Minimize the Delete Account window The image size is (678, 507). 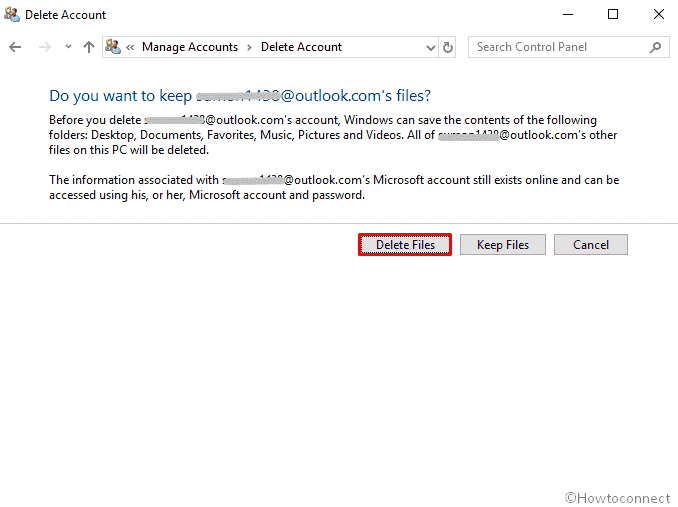pos(568,14)
